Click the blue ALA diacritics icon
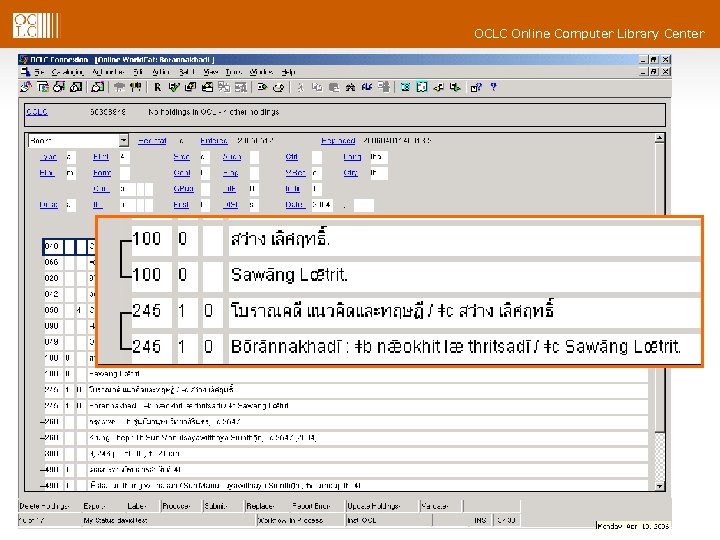 coord(366,87)
